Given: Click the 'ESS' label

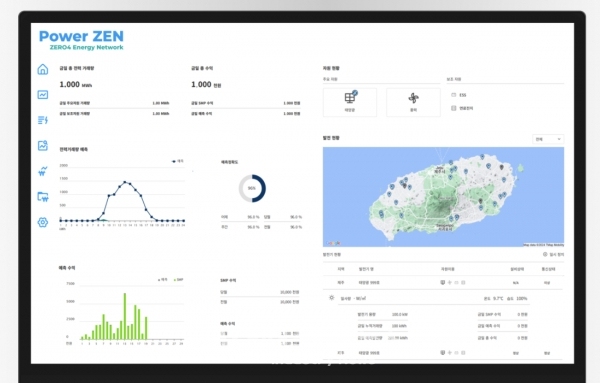Looking at the screenshot, I should point(463,95).
